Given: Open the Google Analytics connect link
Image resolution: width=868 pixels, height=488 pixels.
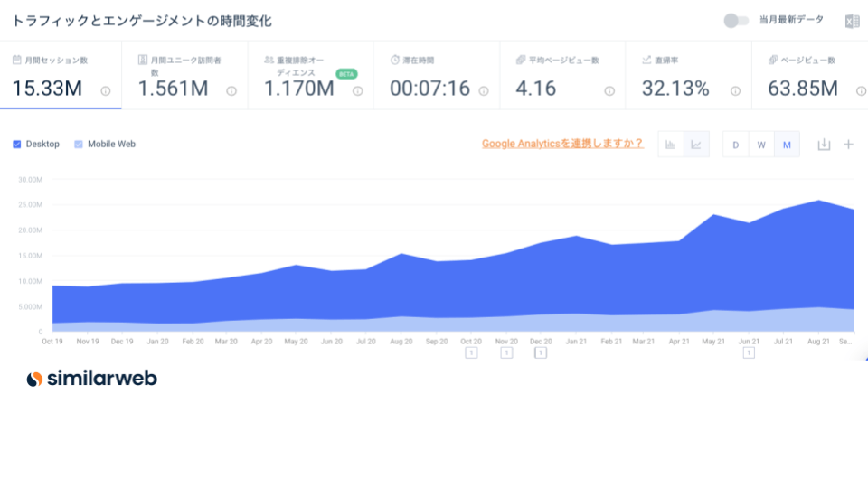Looking at the screenshot, I should [x=562, y=144].
